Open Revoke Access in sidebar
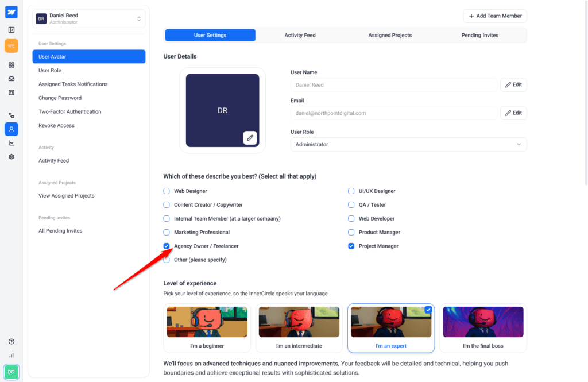This screenshot has width=588, height=382. pos(56,125)
